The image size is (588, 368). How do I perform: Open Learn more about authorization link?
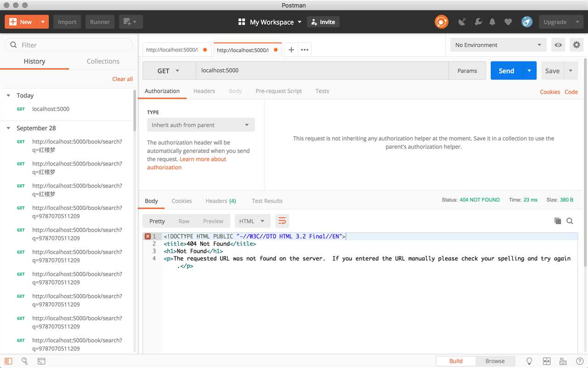(187, 163)
